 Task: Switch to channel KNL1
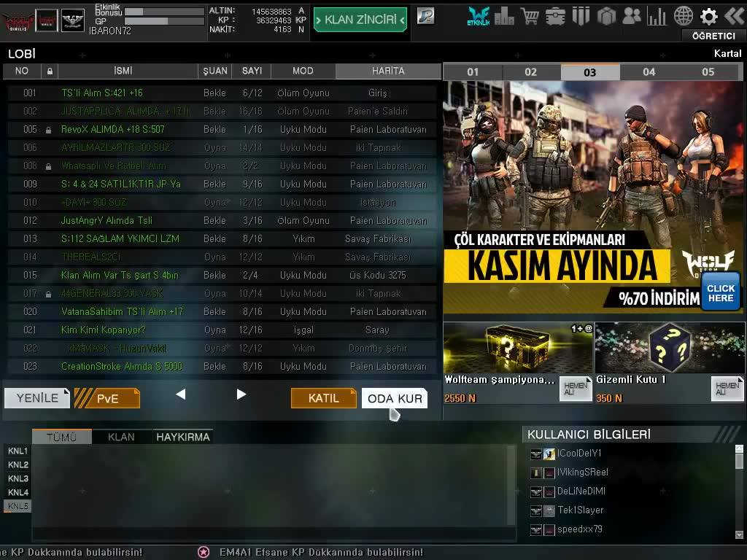(18, 451)
